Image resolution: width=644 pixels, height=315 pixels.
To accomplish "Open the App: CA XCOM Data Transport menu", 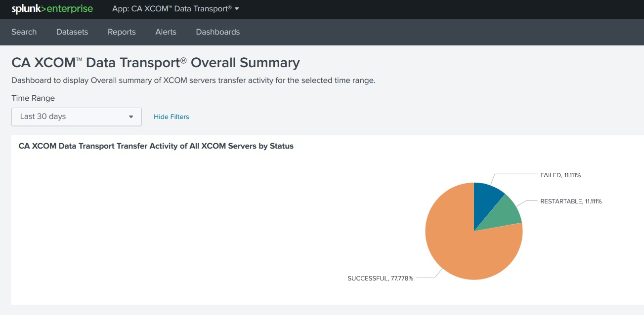I will pos(175,9).
